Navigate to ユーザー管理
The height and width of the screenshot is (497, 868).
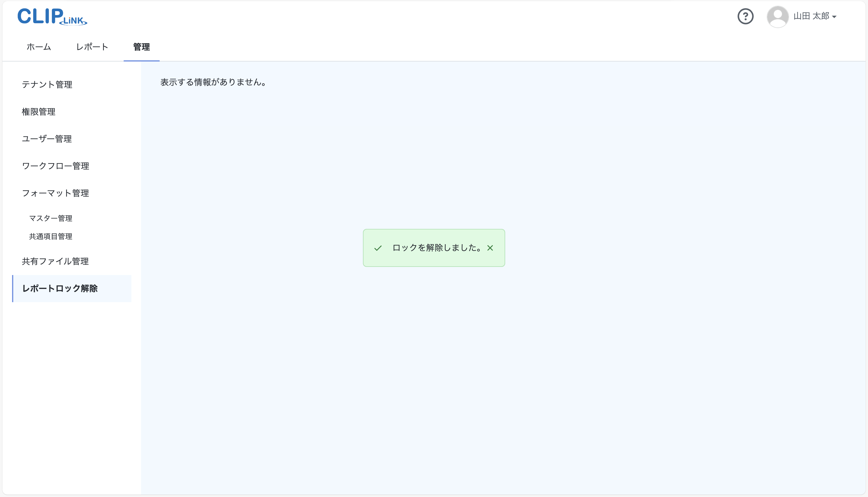click(46, 139)
